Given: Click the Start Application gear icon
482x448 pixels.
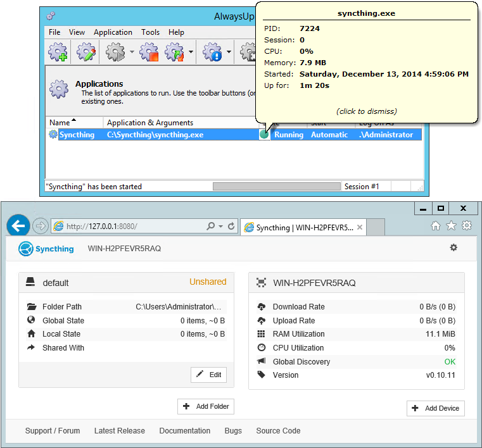Looking at the screenshot, I should coord(115,52).
